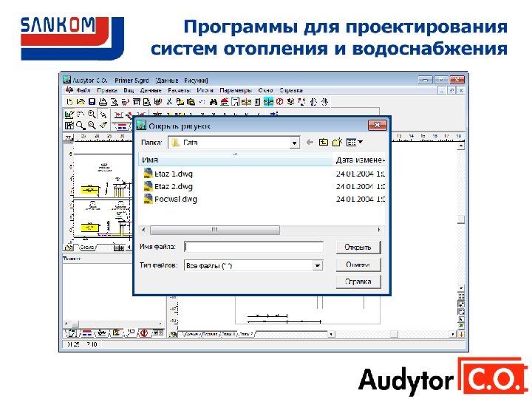Click the Схема sheet tab in left panel

87,248
